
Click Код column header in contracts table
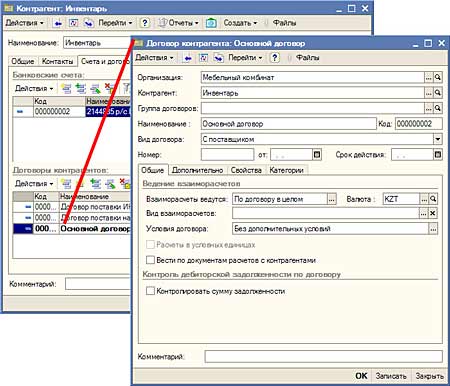pos(46,196)
